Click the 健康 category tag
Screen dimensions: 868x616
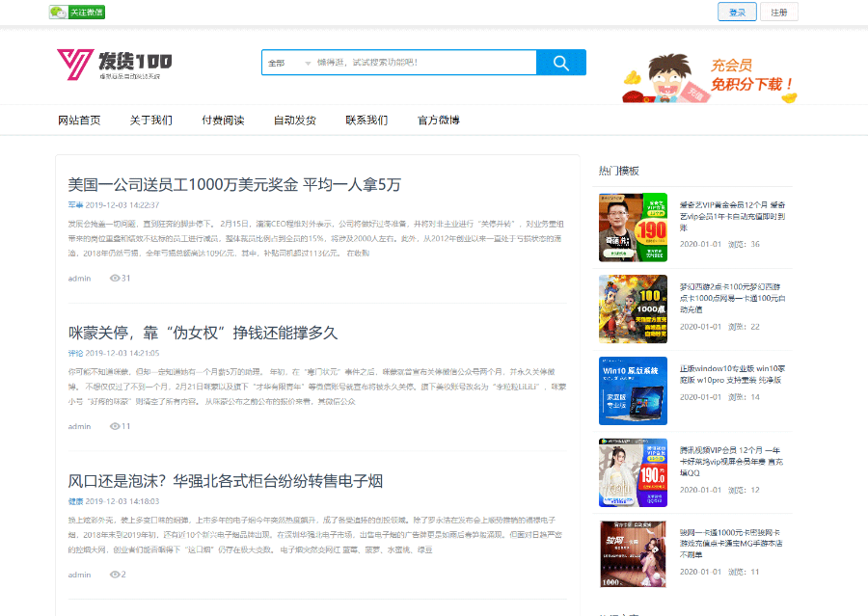pyautogui.click(x=75, y=501)
